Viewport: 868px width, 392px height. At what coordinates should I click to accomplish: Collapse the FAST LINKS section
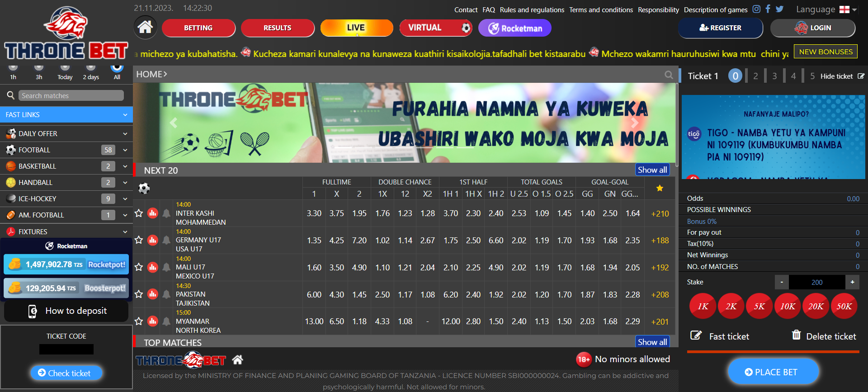pyautogui.click(x=66, y=114)
